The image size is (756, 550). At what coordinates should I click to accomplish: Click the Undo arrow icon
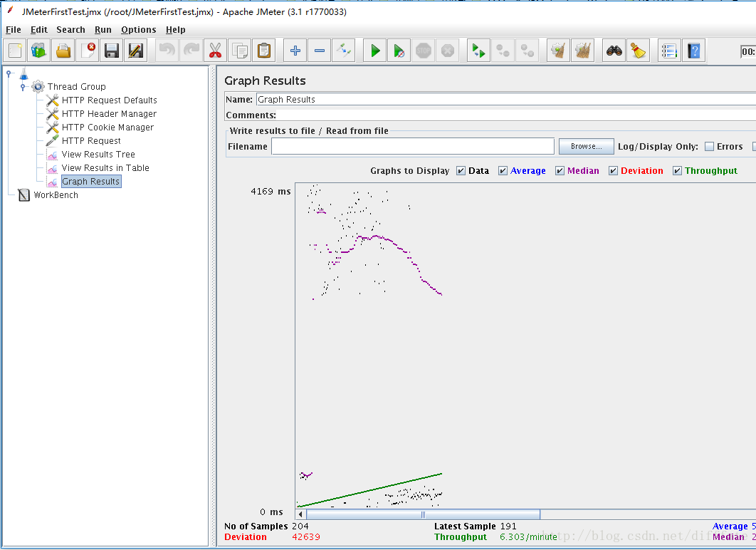[167, 51]
